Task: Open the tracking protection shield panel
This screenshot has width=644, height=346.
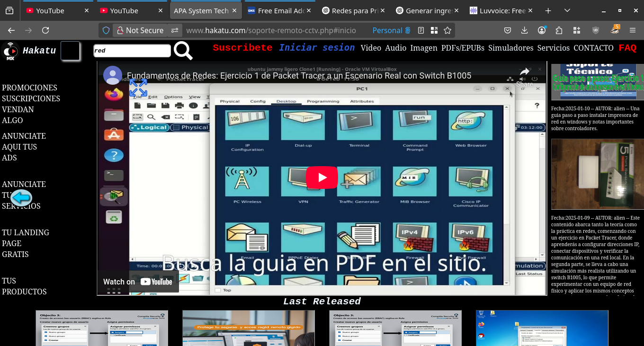Action: coord(106,30)
